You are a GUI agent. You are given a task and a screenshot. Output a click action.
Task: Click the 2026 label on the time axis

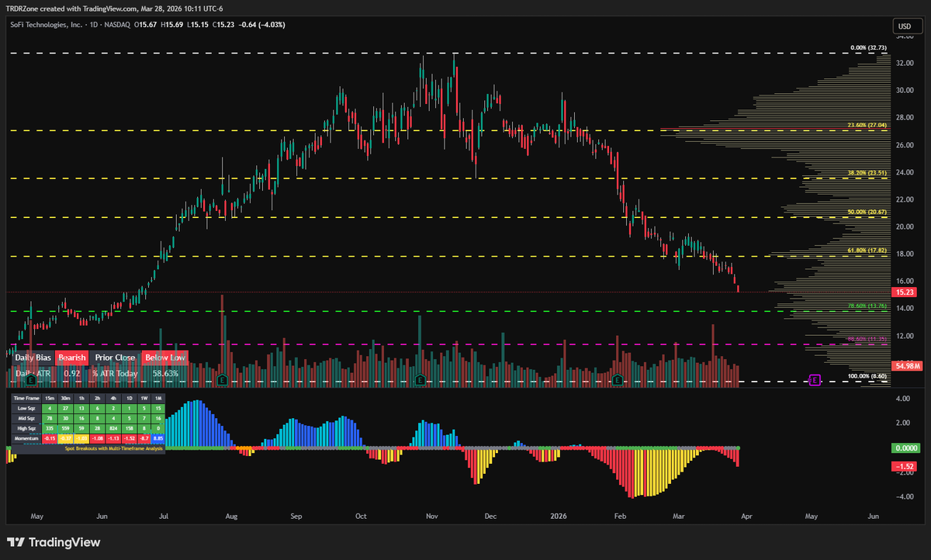tap(559, 515)
